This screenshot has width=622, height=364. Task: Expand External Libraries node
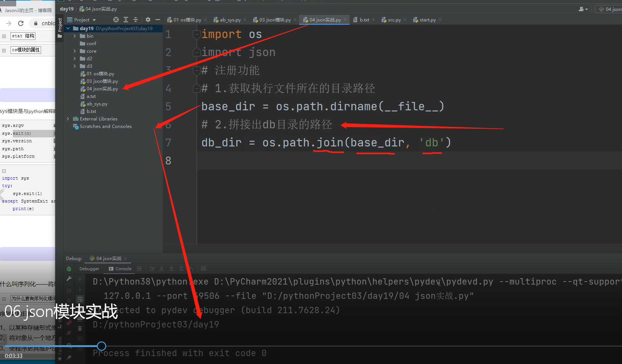[68, 119]
